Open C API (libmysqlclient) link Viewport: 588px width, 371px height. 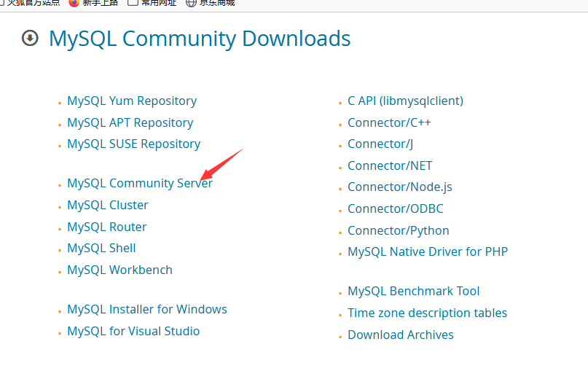point(405,101)
